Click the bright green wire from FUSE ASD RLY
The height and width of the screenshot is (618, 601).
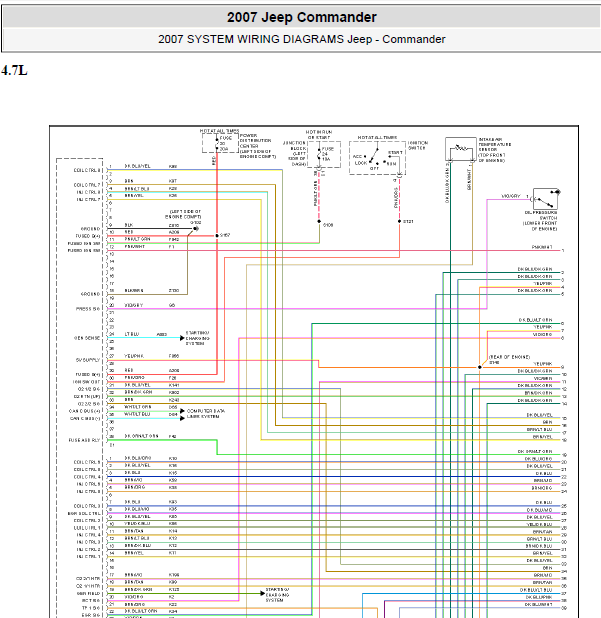click(162, 440)
